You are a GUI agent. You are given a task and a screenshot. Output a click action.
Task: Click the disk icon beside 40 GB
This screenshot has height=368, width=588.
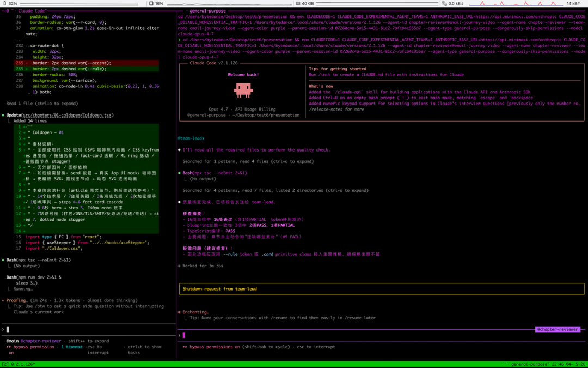click(298, 3)
